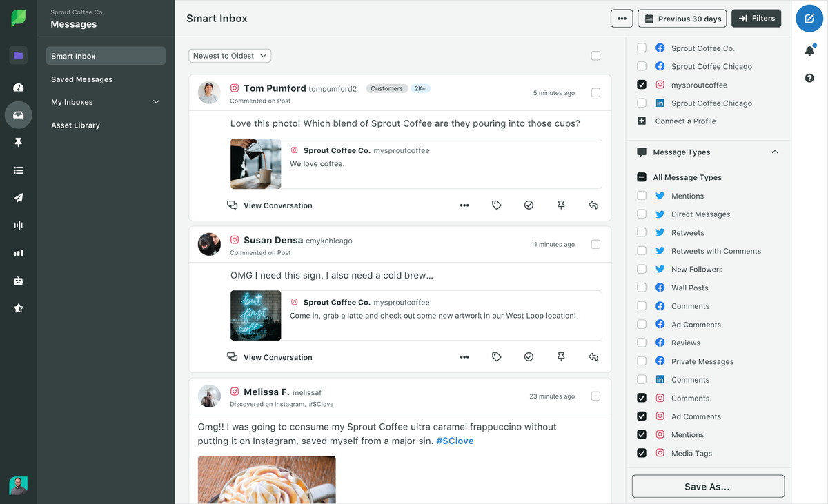
Task: Click Tom Pumford's Customers tag
Action: pyautogui.click(x=386, y=88)
